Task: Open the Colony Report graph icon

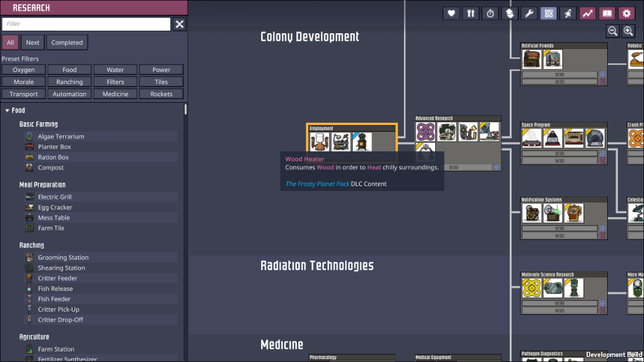Action: [587, 13]
